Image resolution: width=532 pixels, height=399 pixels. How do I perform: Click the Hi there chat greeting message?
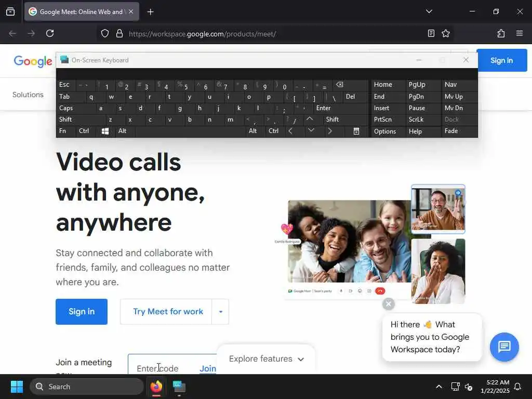pos(432,337)
